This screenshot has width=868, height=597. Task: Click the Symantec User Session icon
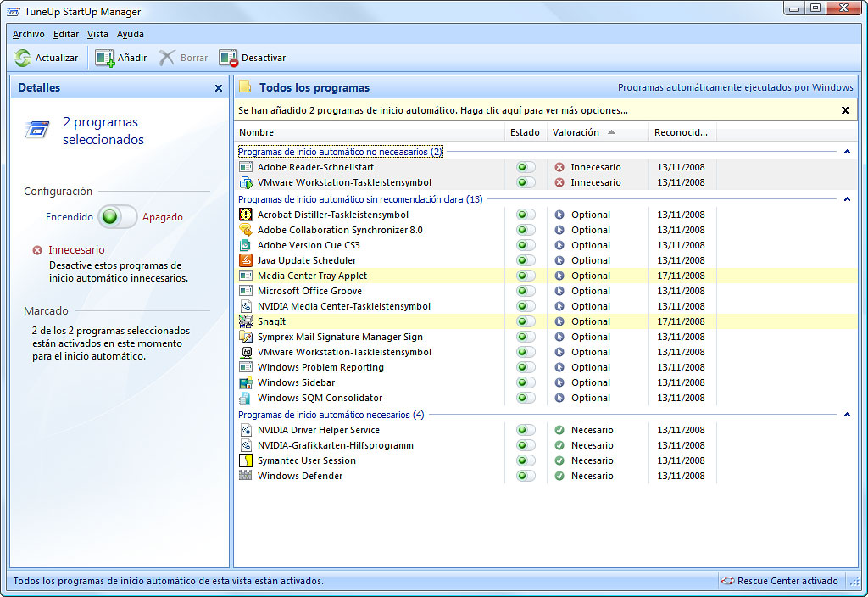pos(245,460)
